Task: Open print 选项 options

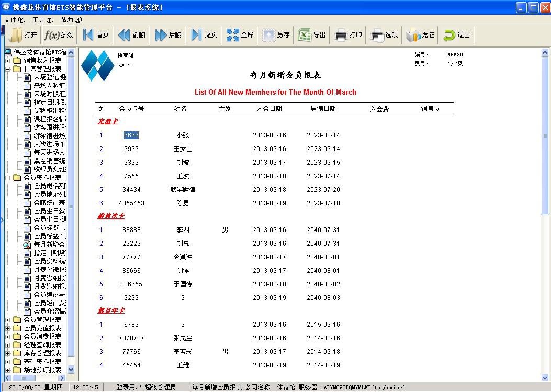Action: pos(384,34)
